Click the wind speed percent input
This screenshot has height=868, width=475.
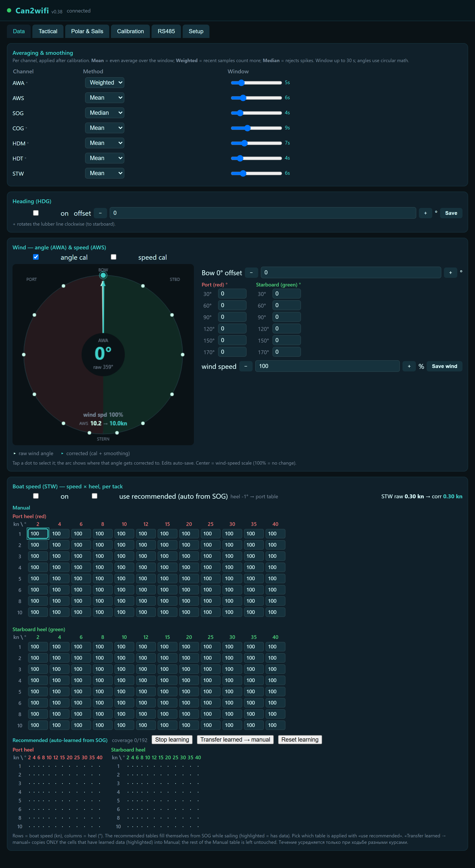tap(327, 366)
